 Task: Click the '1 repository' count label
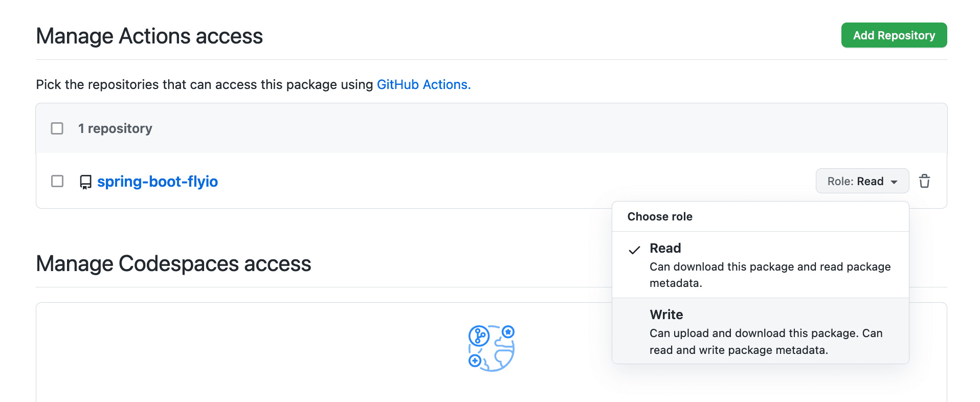(115, 128)
